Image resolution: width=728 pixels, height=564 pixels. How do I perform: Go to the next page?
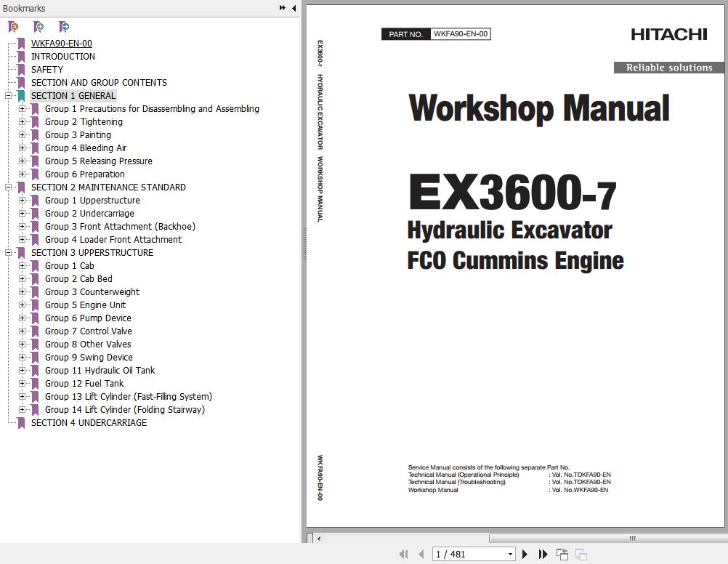point(525,555)
